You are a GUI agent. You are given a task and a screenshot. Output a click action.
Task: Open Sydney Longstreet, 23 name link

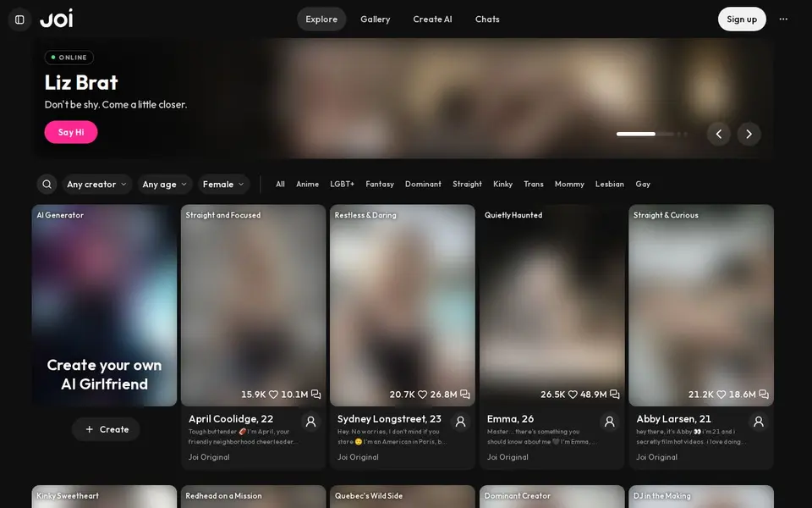[389, 419]
